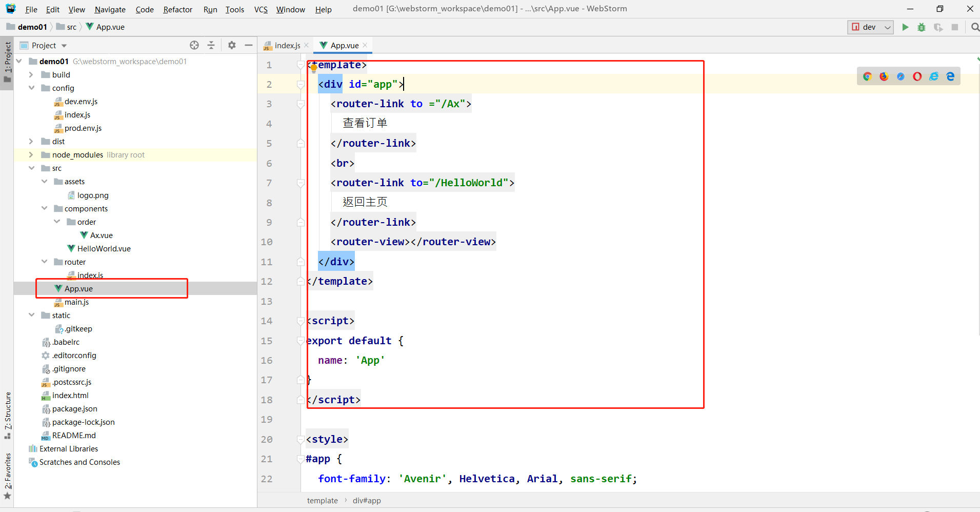Expand the node_modules folder
Viewport: 980px width, 512px height.
pos(31,154)
